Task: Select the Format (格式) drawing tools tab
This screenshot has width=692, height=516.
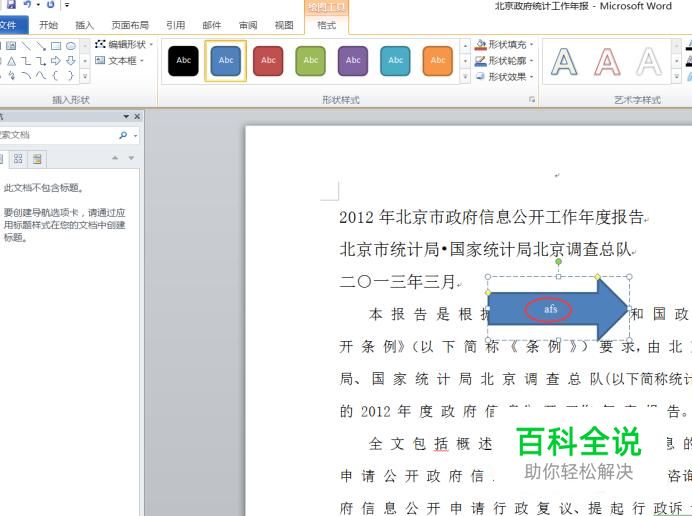Action: [x=327, y=25]
